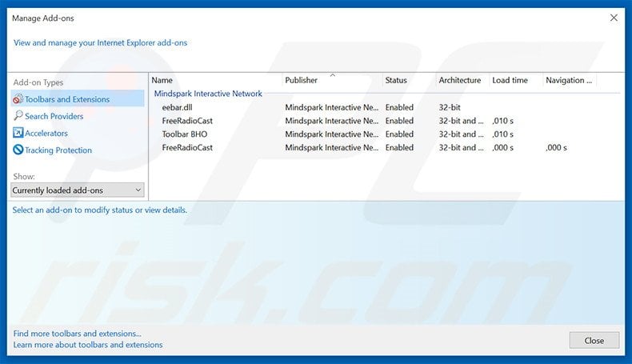Sort by the Navigation column header
632x364 pixels.
point(569,80)
